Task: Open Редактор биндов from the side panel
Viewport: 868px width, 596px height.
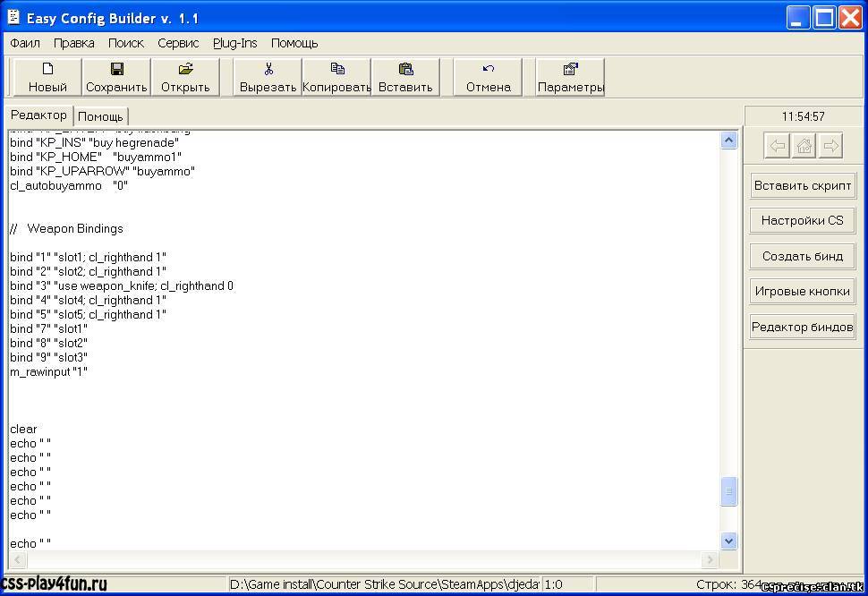Action: coord(802,327)
